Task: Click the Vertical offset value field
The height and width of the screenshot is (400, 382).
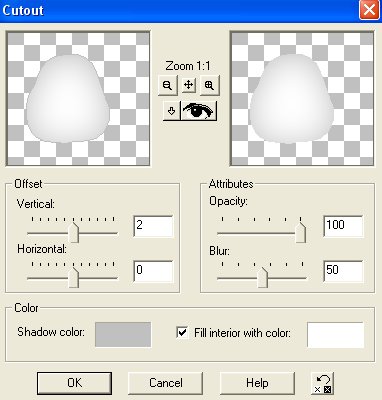Action: [x=153, y=226]
